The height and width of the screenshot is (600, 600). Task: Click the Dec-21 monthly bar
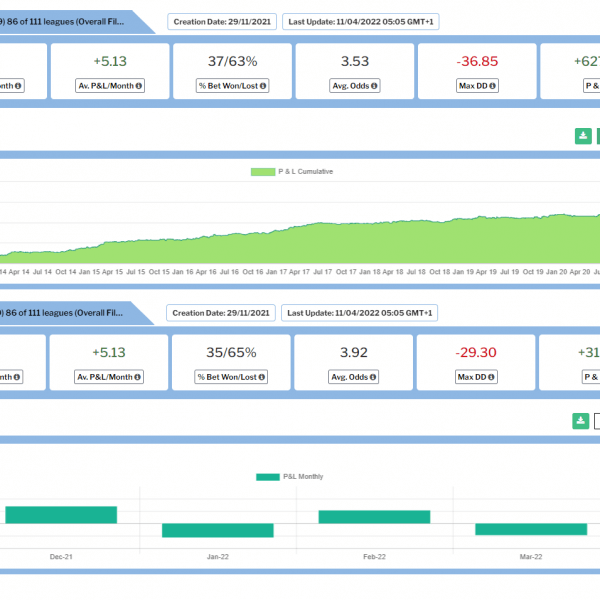(x=61, y=515)
